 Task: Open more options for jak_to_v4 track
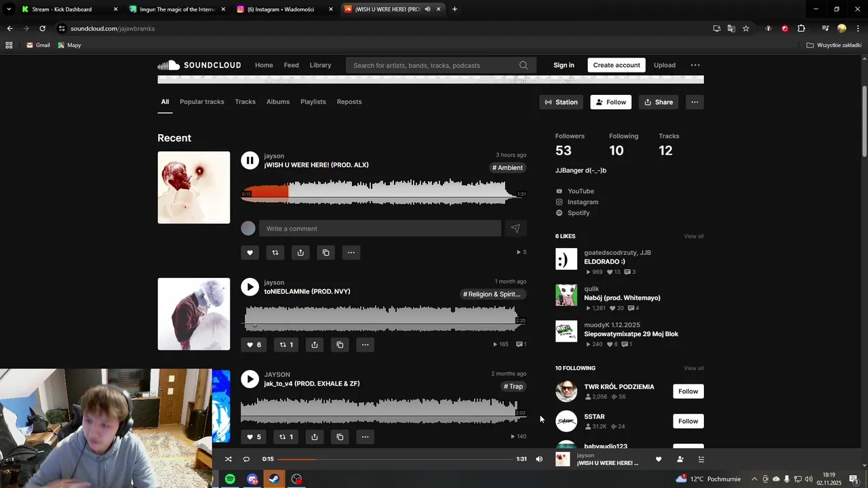365,437
